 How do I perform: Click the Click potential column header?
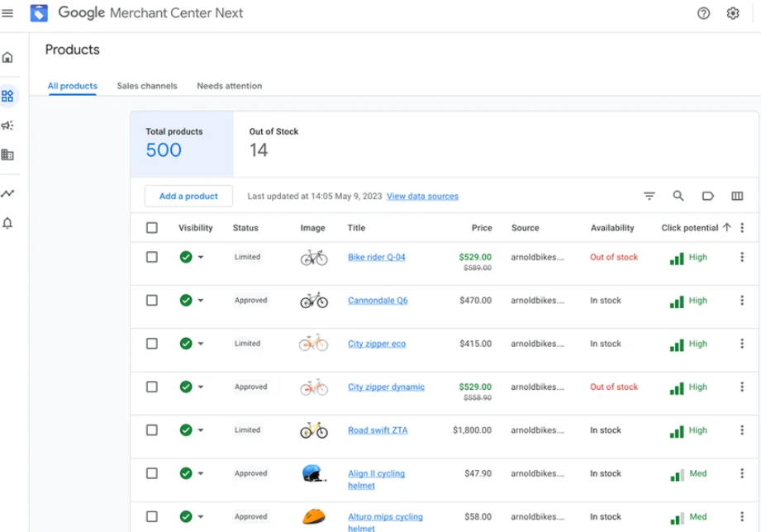click(690, 228)
